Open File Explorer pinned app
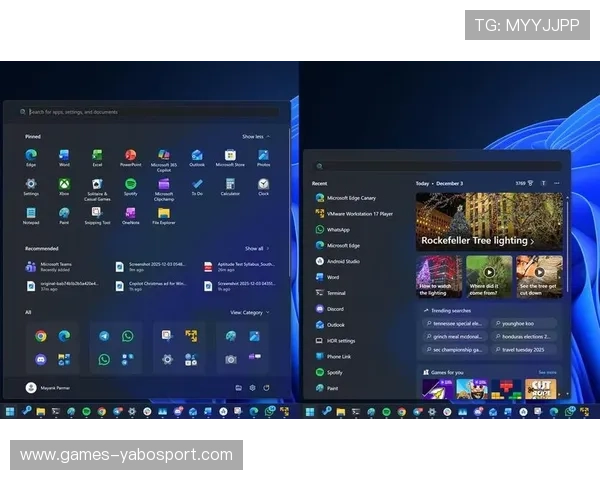The width and height of the screenshot is (600, 480). click(x=164, y=216)
